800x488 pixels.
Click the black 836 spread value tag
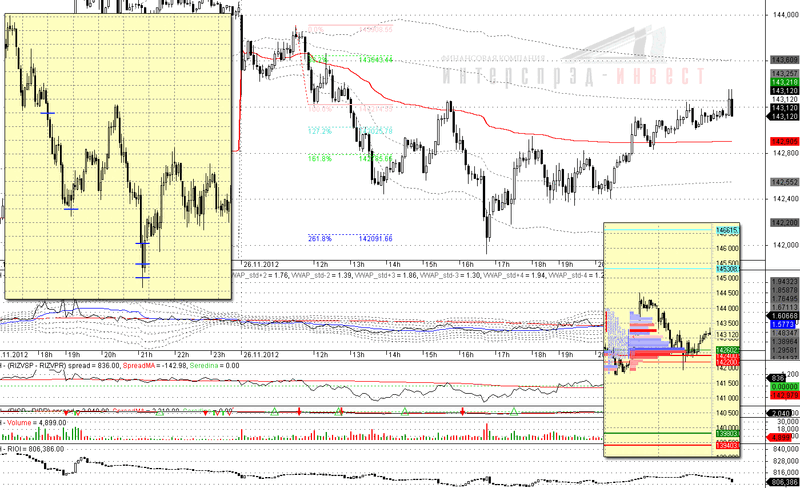778,378
